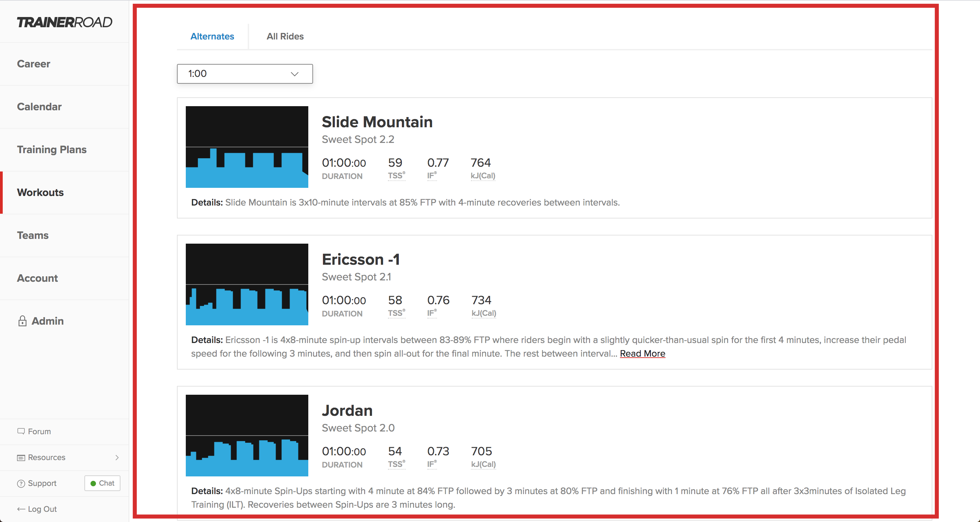Open the Support link

click(42, 483)
